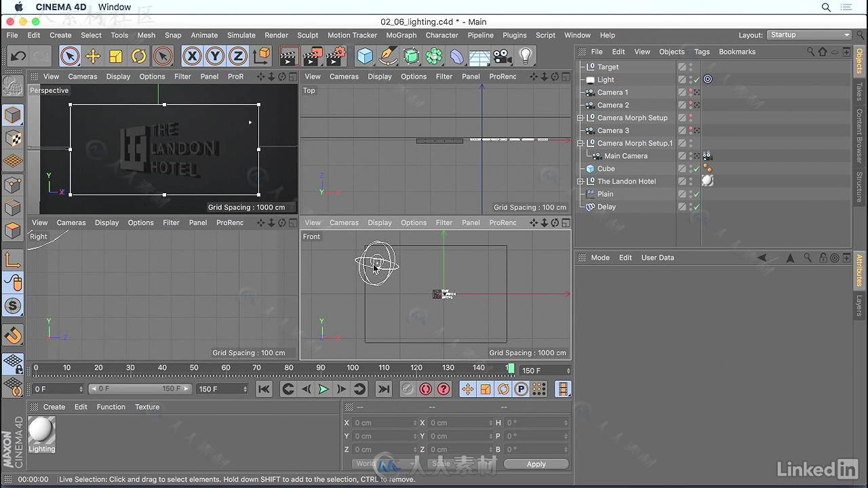Select the Scale tool
Screen dimensions: 868x488
coord(116,56)
